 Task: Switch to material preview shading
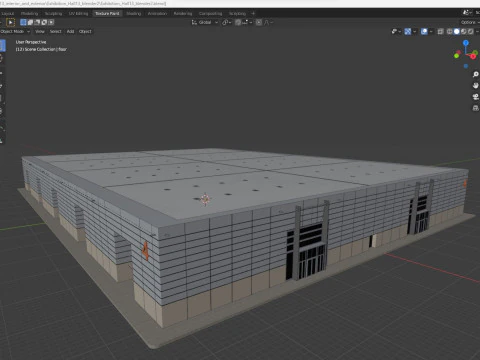click(x=463, y=31)
